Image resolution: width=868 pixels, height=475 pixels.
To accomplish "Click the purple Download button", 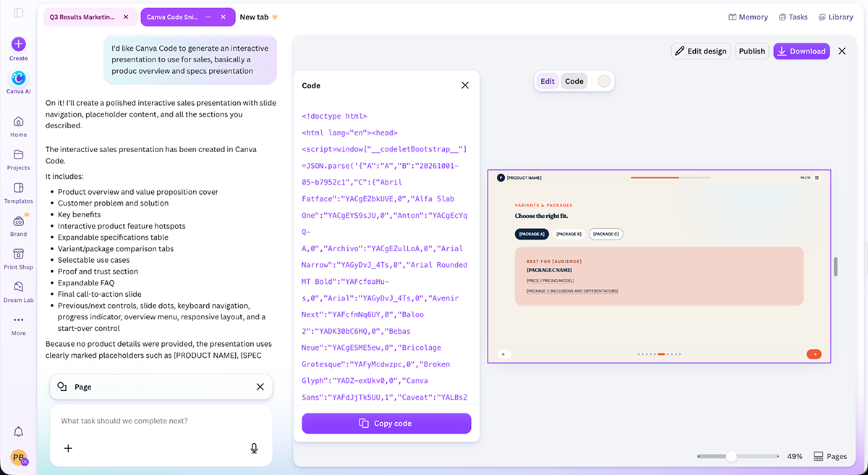I will pyautogui.click(x=801, y=51).
